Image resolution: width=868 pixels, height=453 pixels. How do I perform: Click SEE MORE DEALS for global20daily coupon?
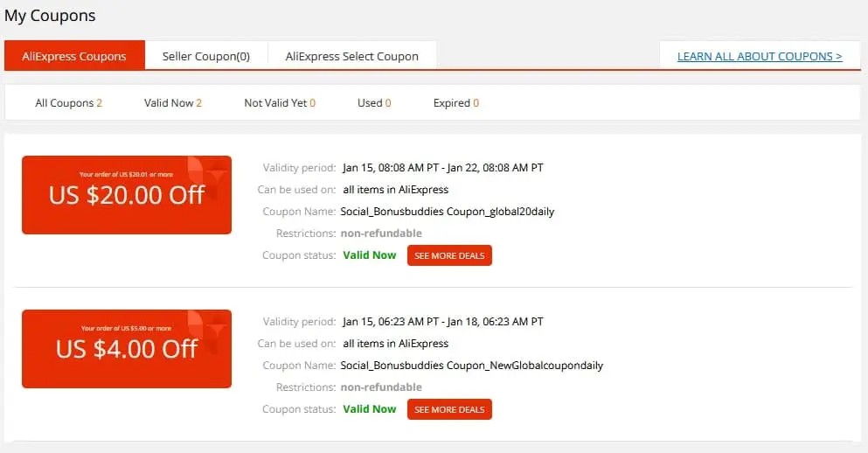449,255
